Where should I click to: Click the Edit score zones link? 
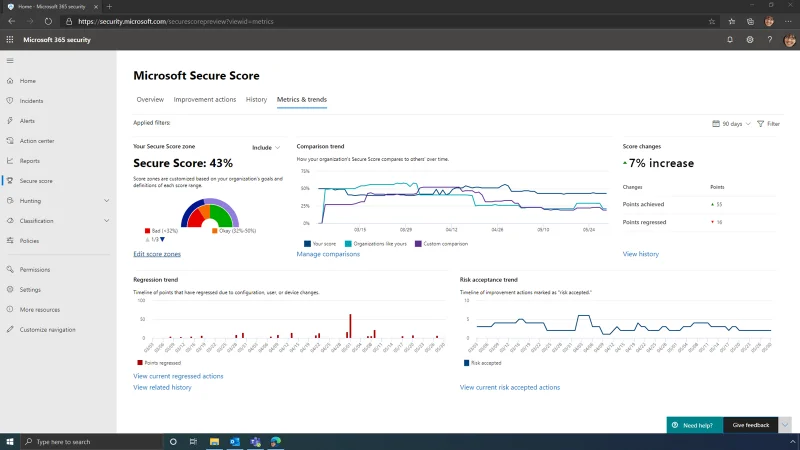coord(157,254)
